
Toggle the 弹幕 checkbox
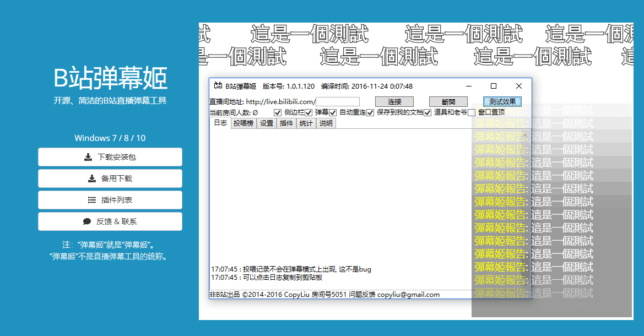(309, 112)
